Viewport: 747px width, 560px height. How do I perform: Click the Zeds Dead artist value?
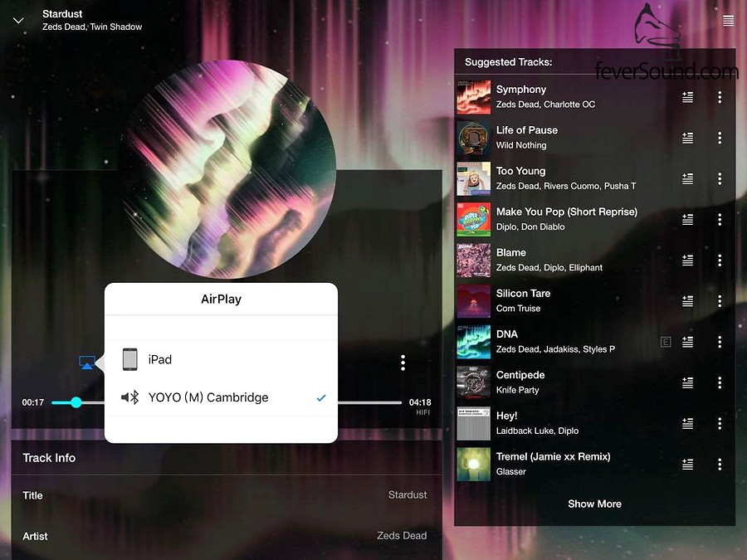click(x=402, y=536)
